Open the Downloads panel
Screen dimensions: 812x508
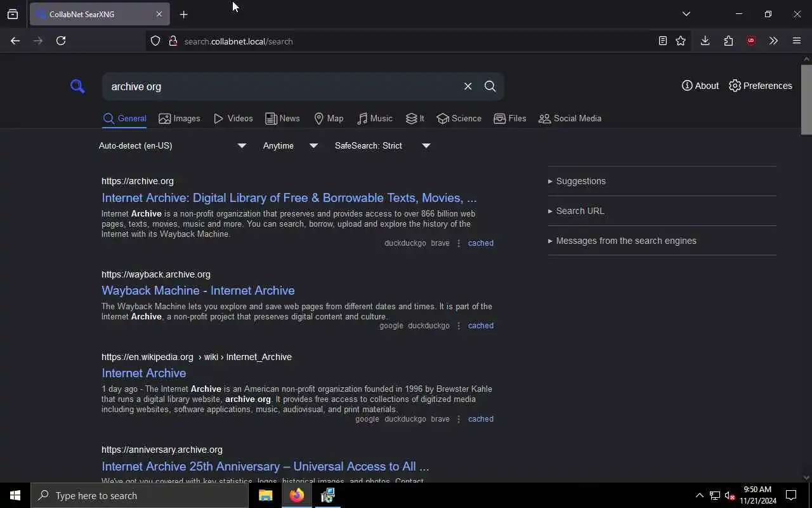coord(705,41)
